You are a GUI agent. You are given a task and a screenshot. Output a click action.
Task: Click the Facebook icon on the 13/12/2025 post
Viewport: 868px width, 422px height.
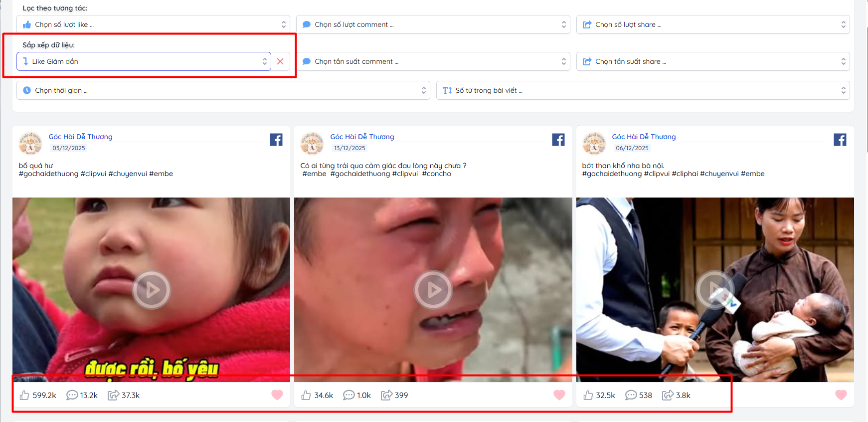pos(558,140)
